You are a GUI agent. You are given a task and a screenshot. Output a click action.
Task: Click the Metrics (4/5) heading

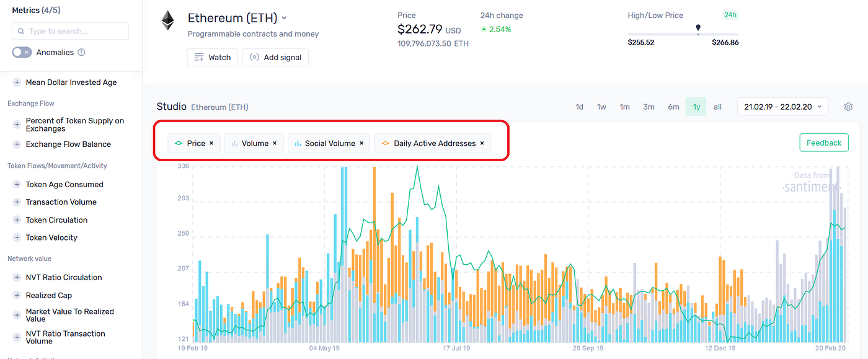click(36, 11)
